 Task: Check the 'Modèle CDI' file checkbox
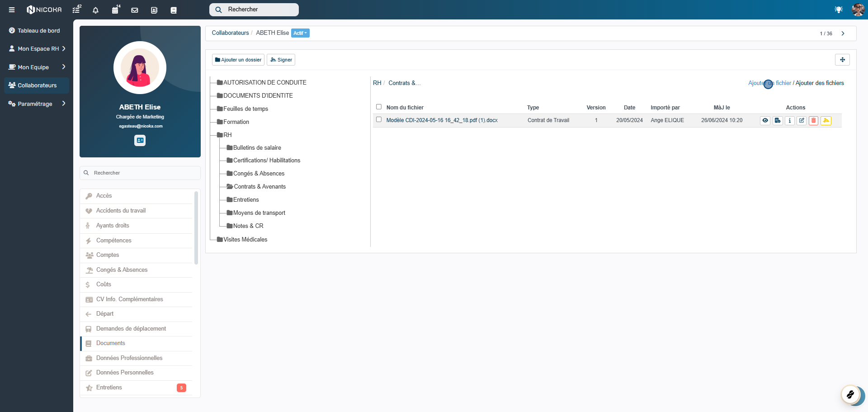point(379,120)
